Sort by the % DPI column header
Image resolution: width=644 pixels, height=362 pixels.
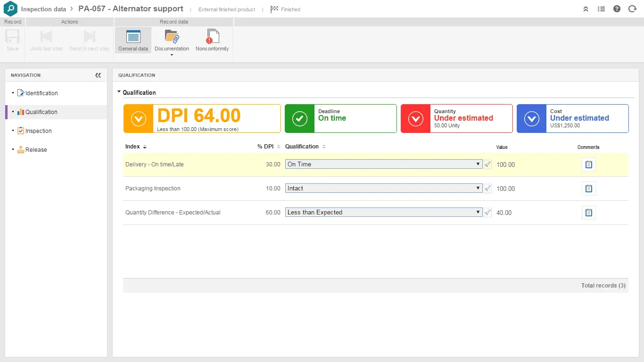pos(265,147)
